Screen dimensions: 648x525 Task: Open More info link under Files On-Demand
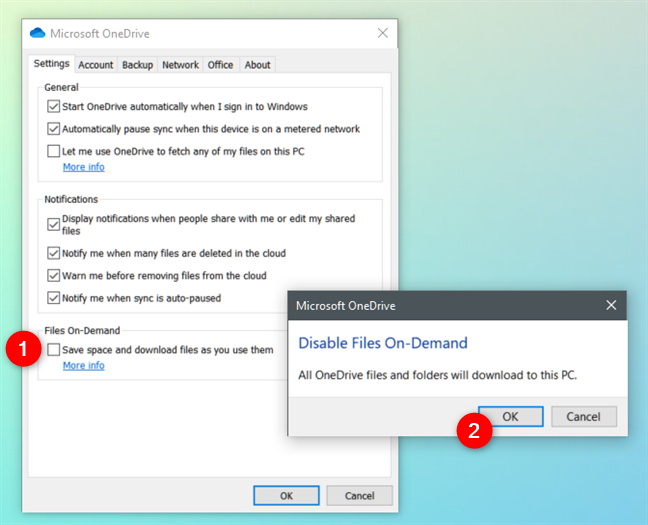83,365
